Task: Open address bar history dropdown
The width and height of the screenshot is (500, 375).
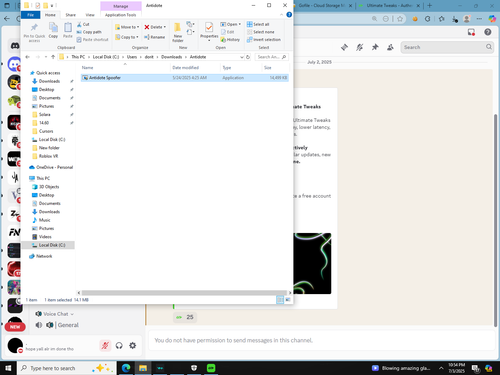Action: click(x=242, y=57)
